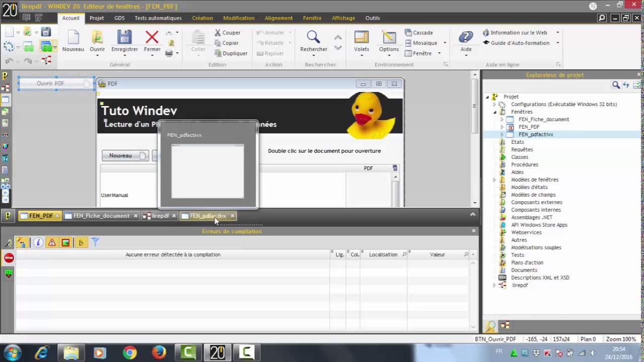Click the search icon in Explorateur de projet
Viewport: 644px width, 362px height.
616,85
